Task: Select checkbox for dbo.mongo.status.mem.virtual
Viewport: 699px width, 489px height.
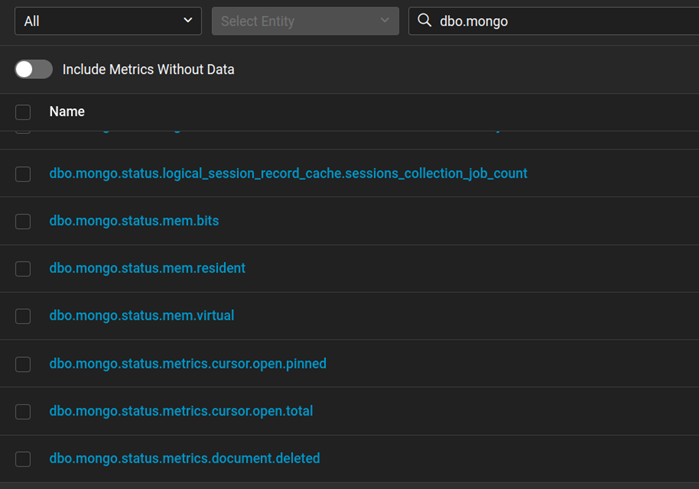Action: 23,316
